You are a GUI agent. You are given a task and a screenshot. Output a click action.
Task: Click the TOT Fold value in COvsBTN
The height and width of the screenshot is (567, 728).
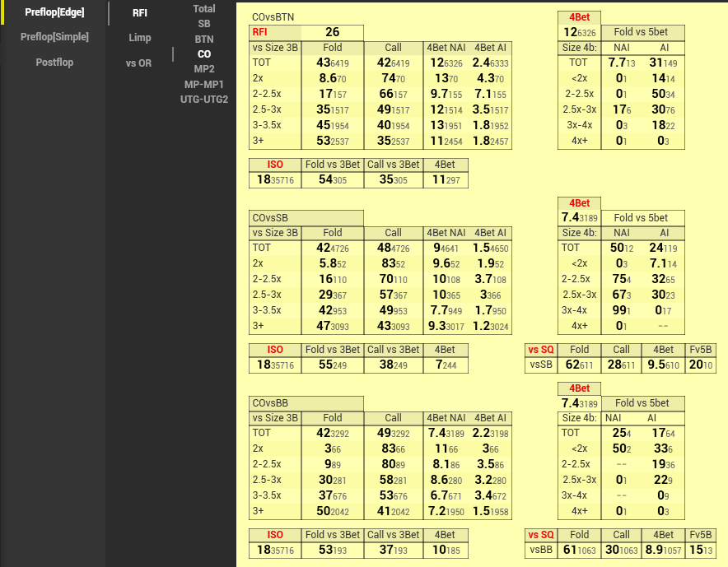click(333, 63)
